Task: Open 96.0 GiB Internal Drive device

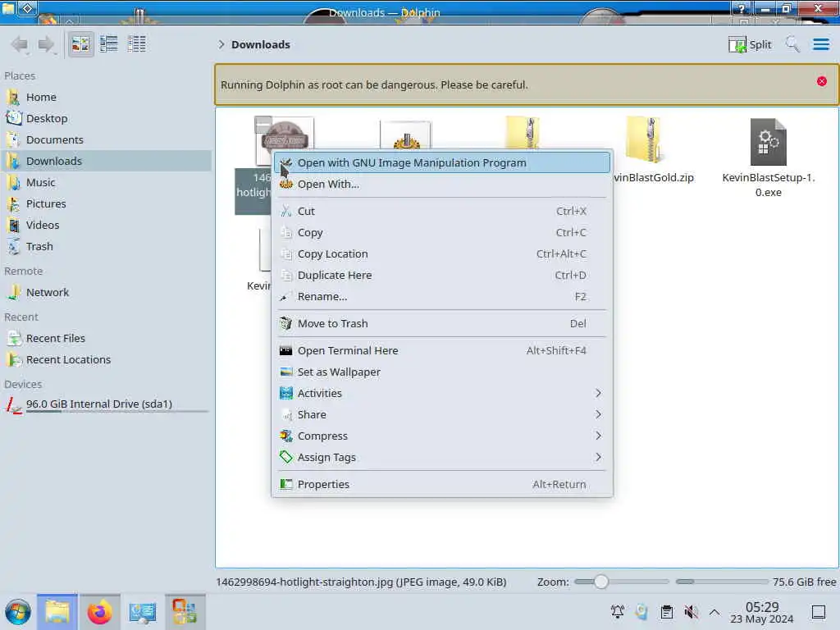Action: click(106, 404)
